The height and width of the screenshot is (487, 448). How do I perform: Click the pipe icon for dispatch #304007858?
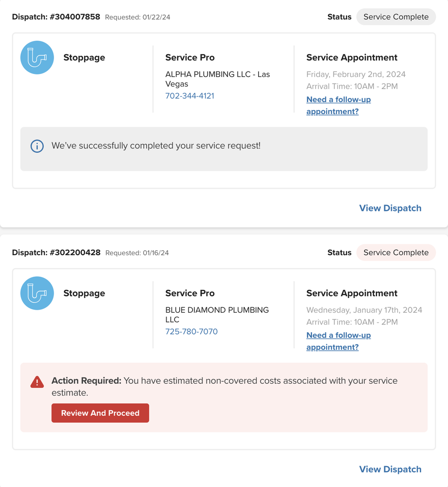click(x=37, y=57)
